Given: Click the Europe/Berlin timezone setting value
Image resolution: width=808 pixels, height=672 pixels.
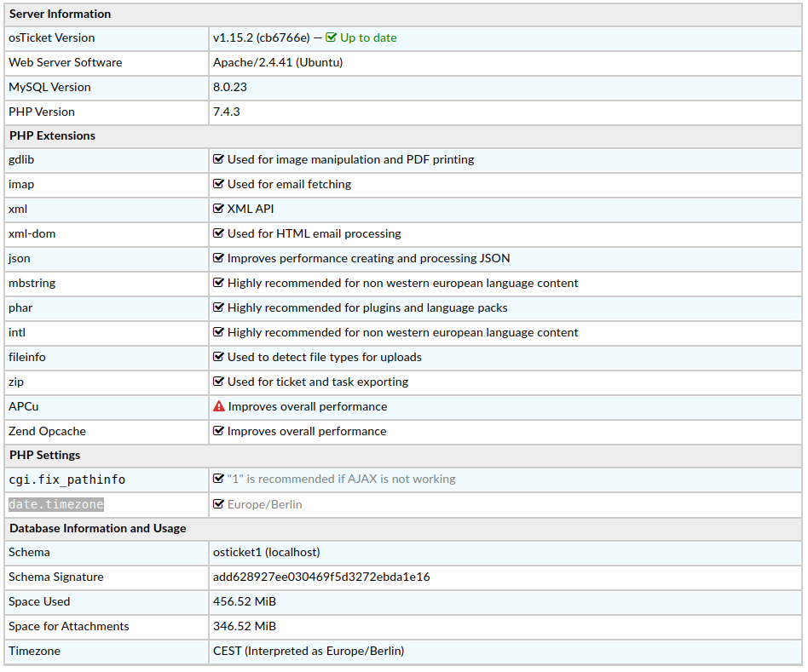Looking at the screenshot, I should tap(265, 505).
